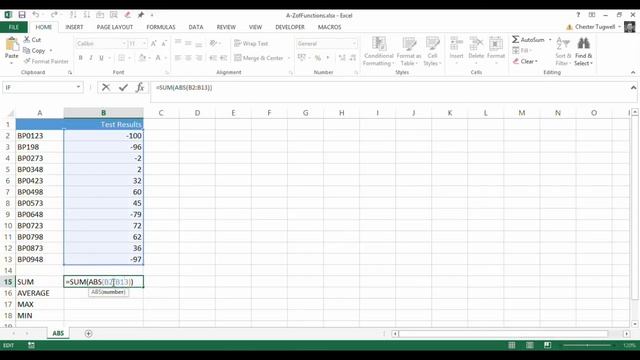Select cell containing AVERAGE

coord(40,293)
